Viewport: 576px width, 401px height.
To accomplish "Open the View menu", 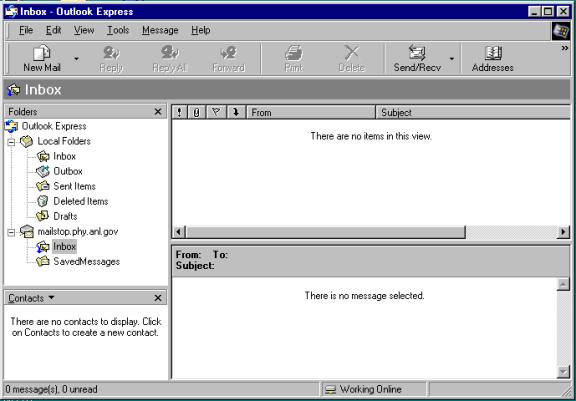I will [x=84, y=30].
